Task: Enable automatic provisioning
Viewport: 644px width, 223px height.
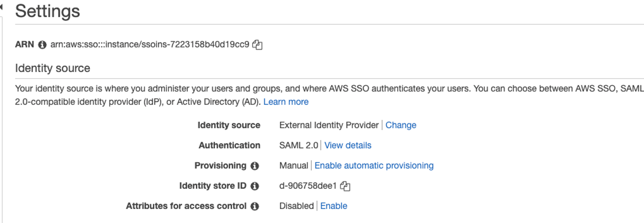Action: [x=374, y=166]
